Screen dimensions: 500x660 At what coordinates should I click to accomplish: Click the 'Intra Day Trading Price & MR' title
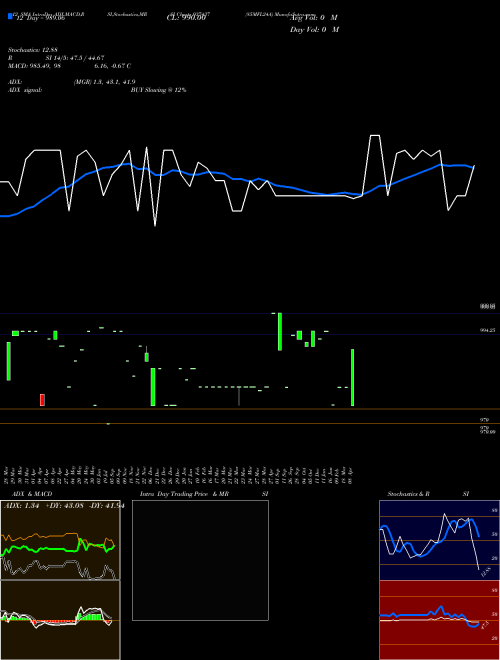click(184, 494)
